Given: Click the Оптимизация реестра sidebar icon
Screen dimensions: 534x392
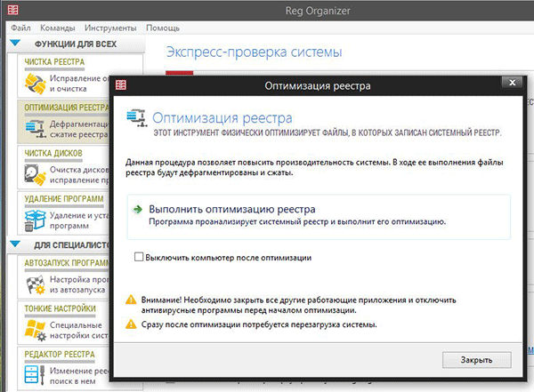Looking at the screenshot, I should [36, 129].
